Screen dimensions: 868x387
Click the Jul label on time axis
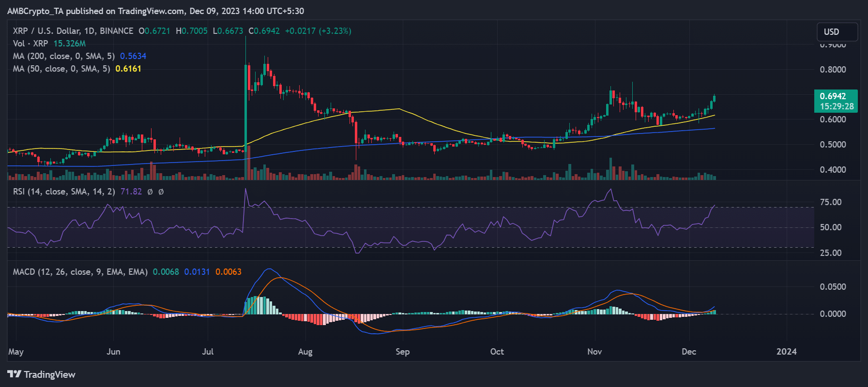[208, 352]
